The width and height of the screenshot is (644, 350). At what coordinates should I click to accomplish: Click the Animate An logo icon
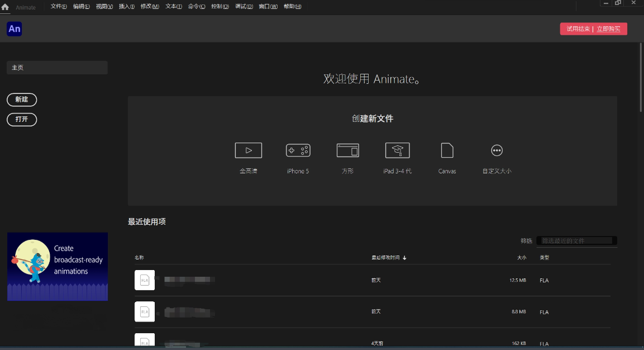(x=15, y=29)
